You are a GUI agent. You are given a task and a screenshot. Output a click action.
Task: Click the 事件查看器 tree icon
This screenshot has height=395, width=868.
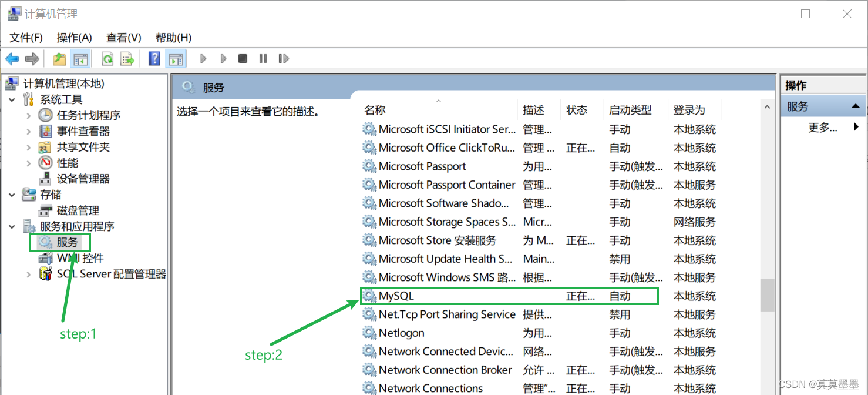[45, 131]
